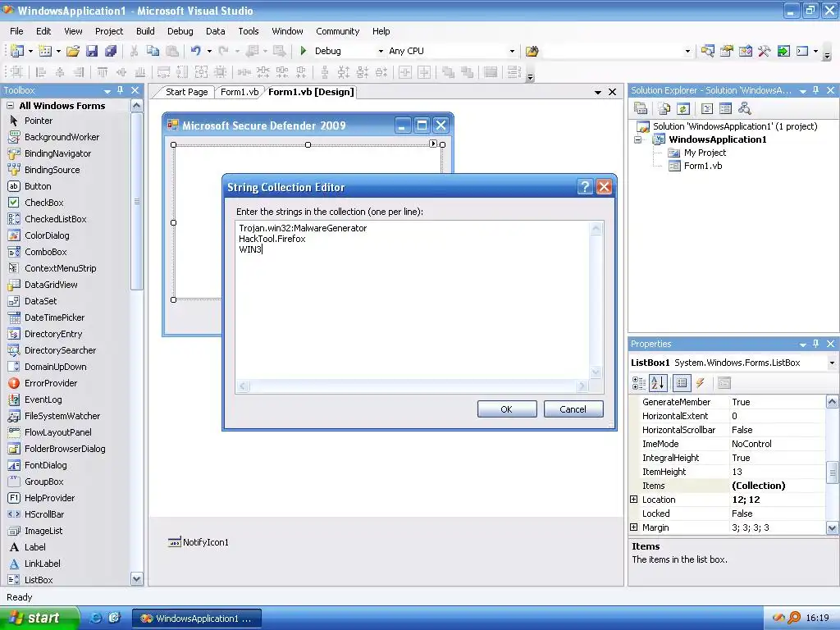840x630 pixels.
Task: Open the Any CPU platform dropdown
Action: point(512,52)
